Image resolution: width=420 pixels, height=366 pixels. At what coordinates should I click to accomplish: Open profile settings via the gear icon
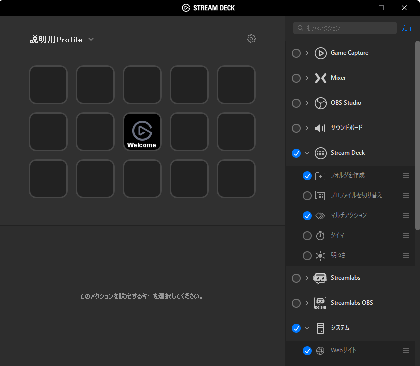click(x=252, y=39)
